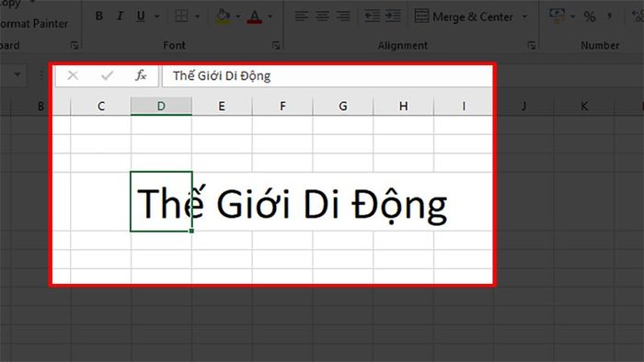Select cell containing 'Thế Giới Di Động'
The height and width of the screenshot is (362, 644).
pyautogui.click(x=161, y=201)
